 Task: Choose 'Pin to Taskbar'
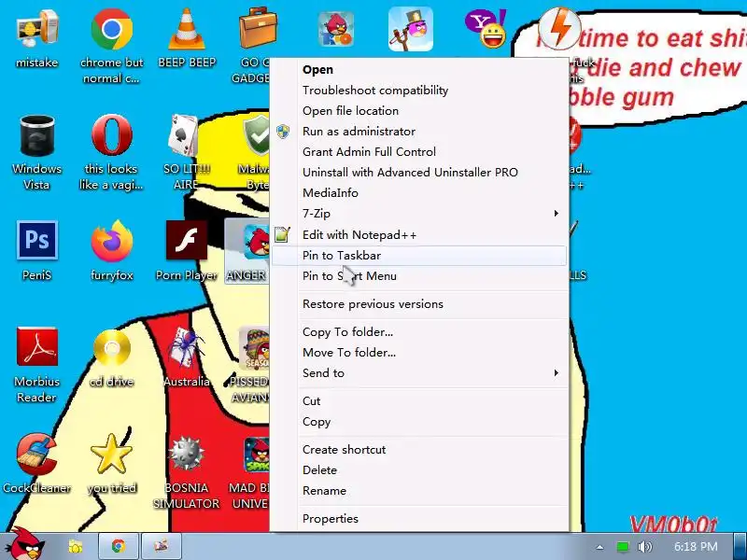click(419, 255)
